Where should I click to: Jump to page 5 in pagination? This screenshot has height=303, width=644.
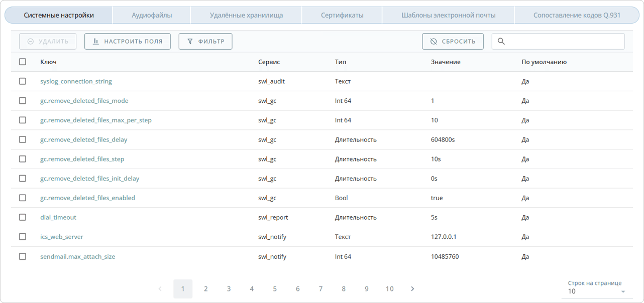(x=275, y=289)
